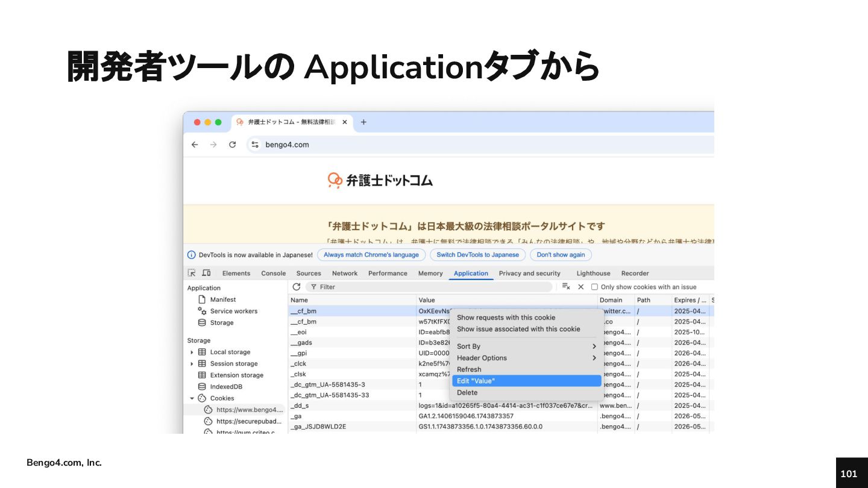Clear all cookies icon

coord(566,287)
